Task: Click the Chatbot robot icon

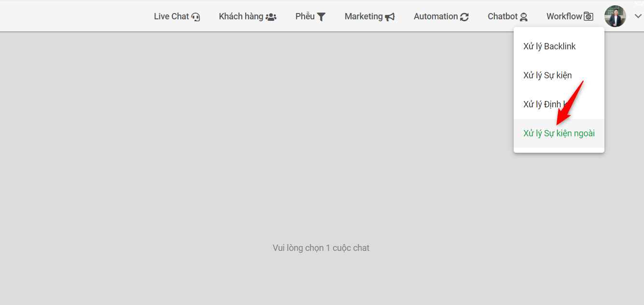Action: coord(523,17)
